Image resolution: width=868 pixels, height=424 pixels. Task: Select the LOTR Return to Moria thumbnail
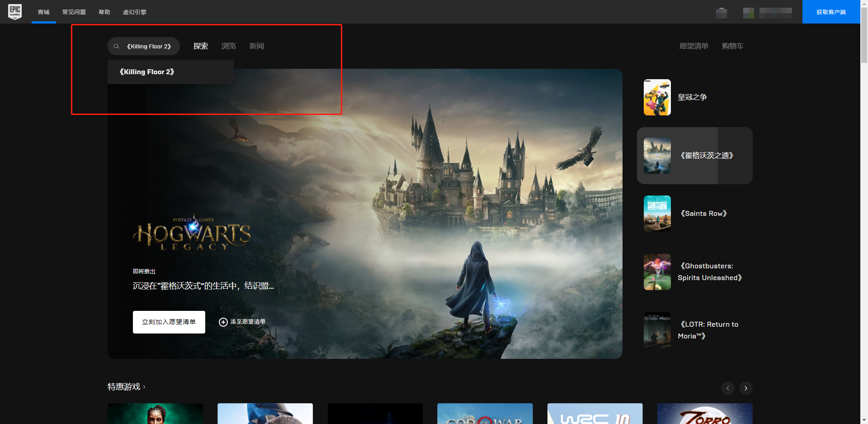pos(657,330)
